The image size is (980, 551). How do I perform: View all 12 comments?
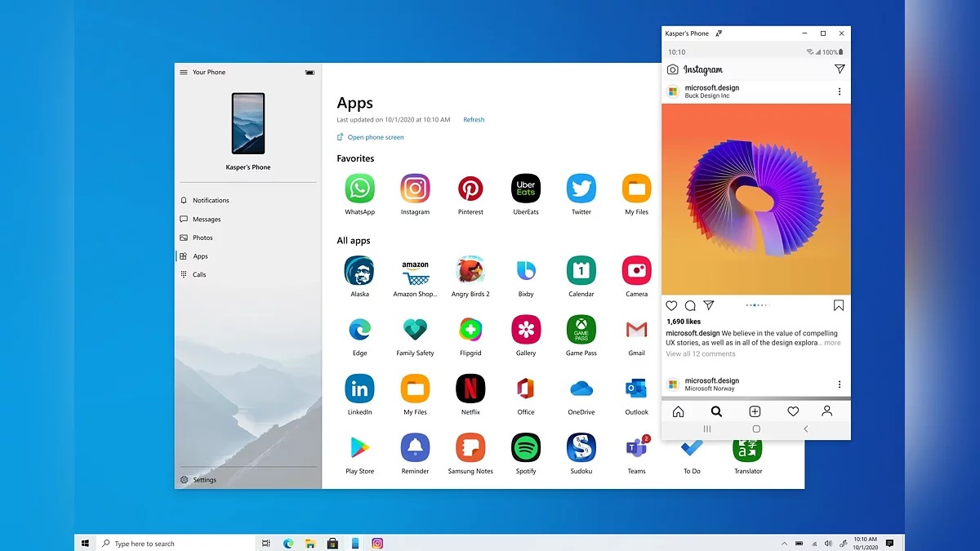(701, 353)
